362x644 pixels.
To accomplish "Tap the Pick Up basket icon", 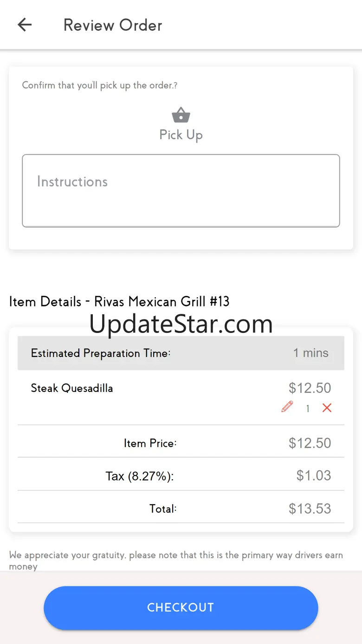I will pos(181,115).
